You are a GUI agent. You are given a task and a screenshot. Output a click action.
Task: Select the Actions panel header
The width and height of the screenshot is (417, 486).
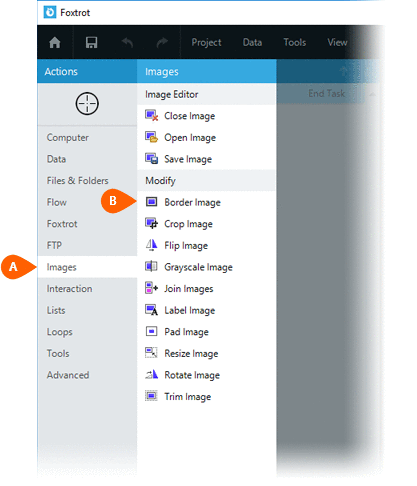tap(87, 71)
